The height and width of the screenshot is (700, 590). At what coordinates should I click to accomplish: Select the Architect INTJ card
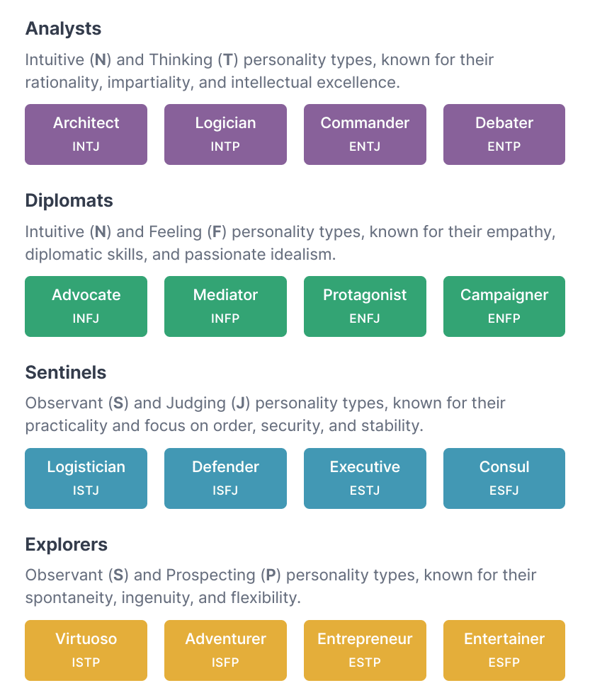pos(86,134)
